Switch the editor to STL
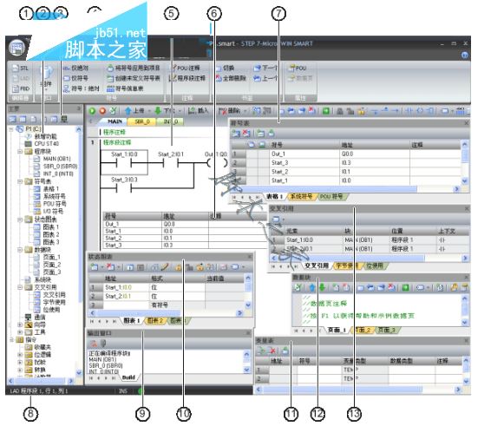504x426 pixels. coord(20,68)
